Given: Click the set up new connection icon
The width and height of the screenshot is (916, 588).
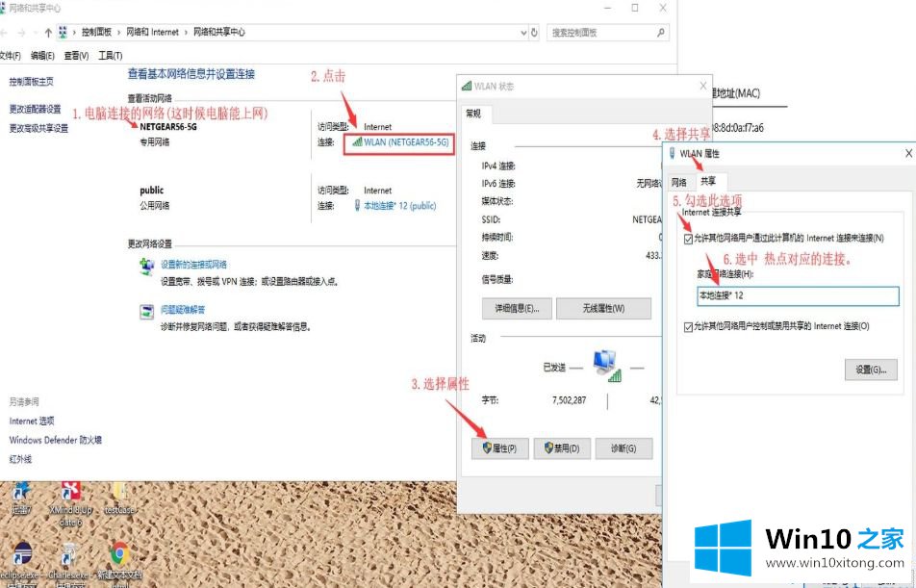Looking at the screenshot, I should pyautogui.click(x=146, y=268).
